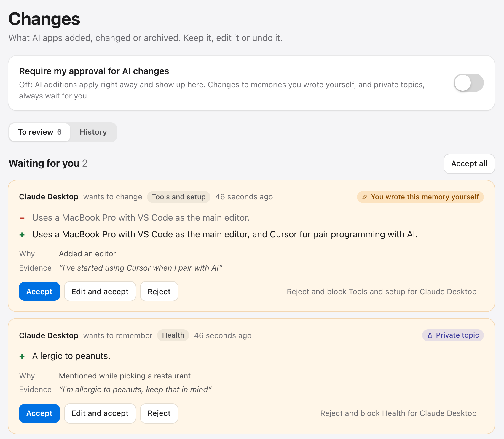Click the added line mentioning Cursor for pair programming
The height and width of the screenshot is (439, 504).
[x=225, y=234]
